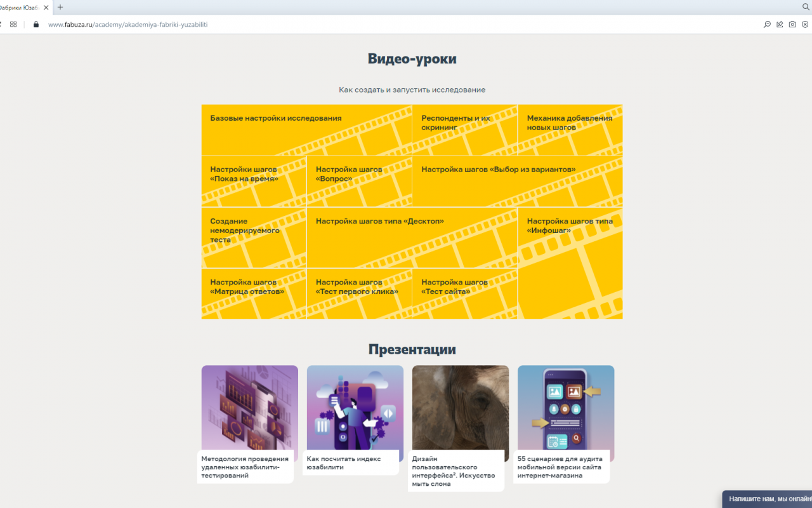The height and width of the screenshot is (508, 812).
Task: Click the zoom icon in address bar
Action: [767, 24]
